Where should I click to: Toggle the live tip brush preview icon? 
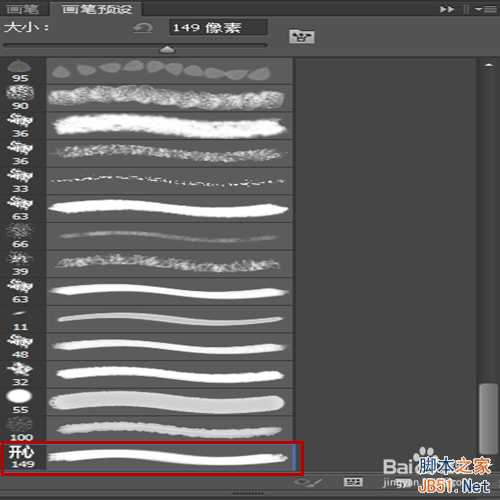tap(307, 482)
